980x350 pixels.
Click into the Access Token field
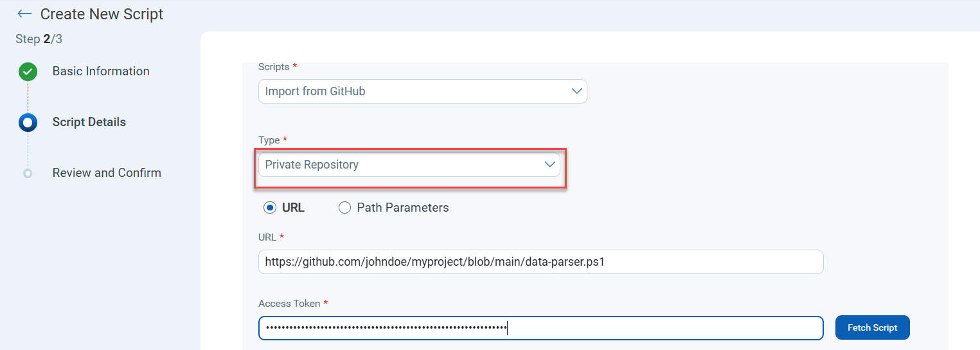pos(540,328)
